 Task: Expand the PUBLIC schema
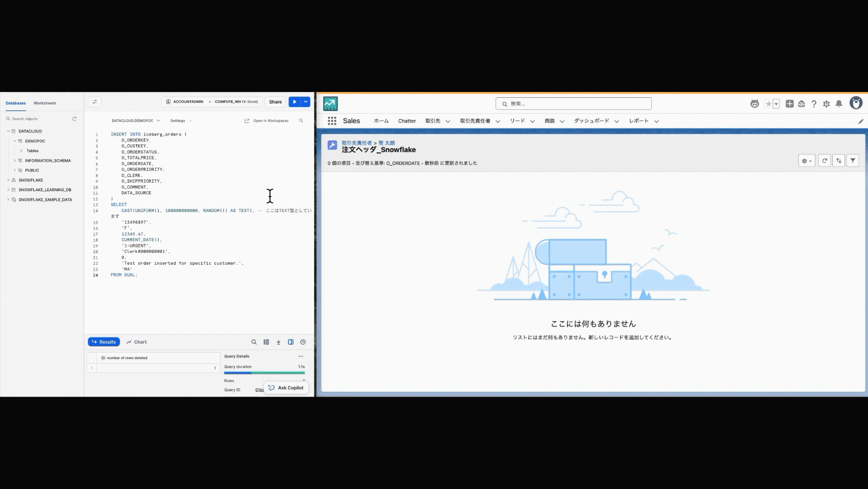pyautogui.click(x=15, y=170)
